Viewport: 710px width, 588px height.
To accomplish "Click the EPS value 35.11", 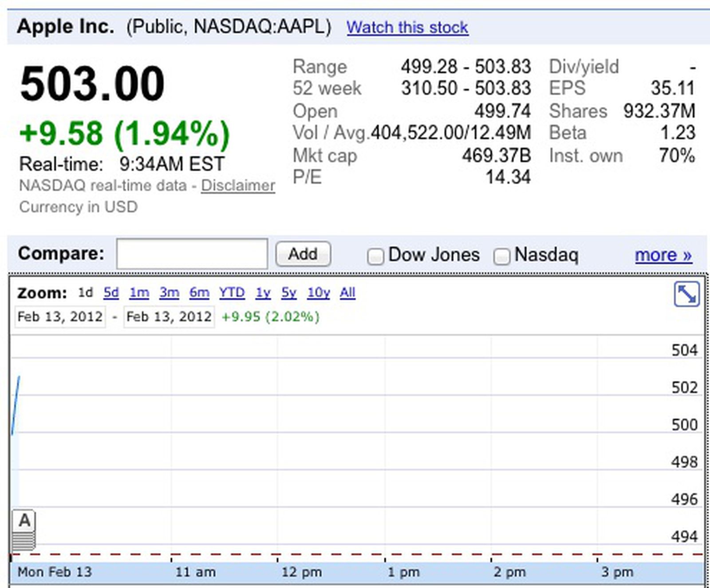I will 673,88.
